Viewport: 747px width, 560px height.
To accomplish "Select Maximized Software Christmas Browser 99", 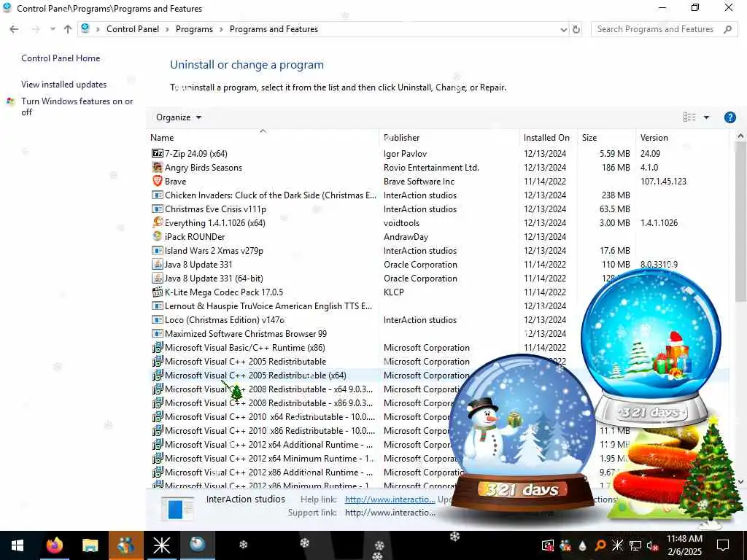I will click(246, 334).
